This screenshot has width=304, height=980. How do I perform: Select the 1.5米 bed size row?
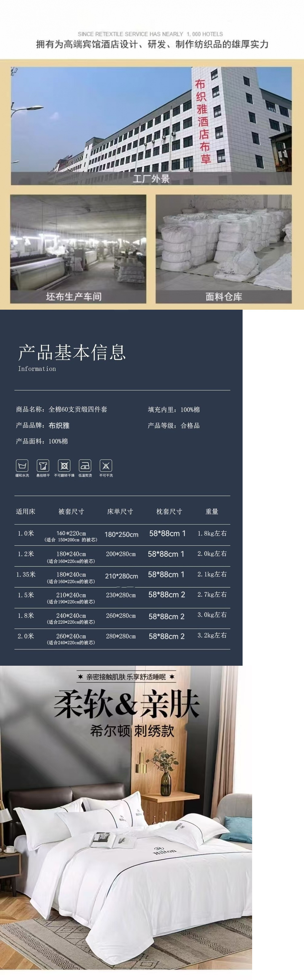(x=122, y=597)
